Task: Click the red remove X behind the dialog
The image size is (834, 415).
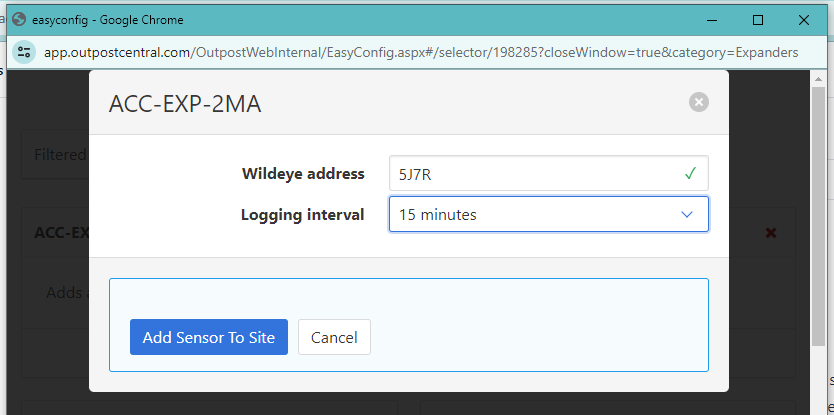Action: coord(771,232)
